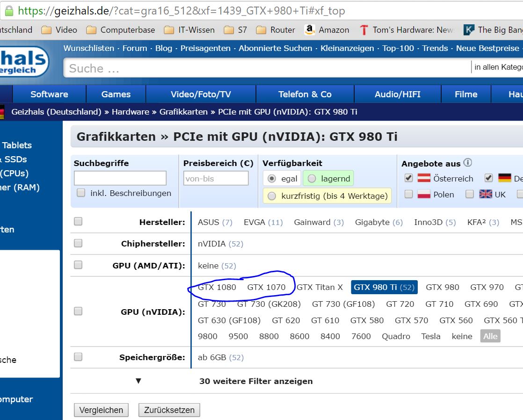Focus the Suchbegriffe input field
Screen dimensions: 523x420
[120, 178]
